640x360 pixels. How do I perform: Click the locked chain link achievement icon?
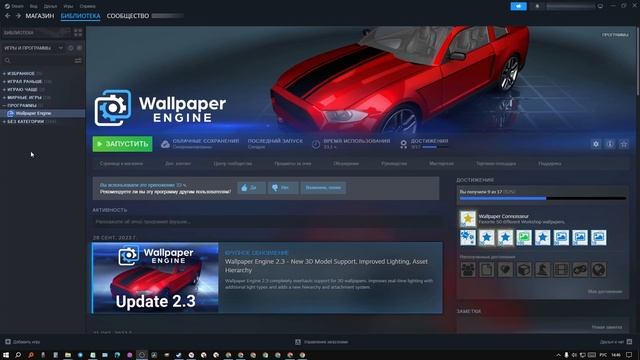[580, 270]
